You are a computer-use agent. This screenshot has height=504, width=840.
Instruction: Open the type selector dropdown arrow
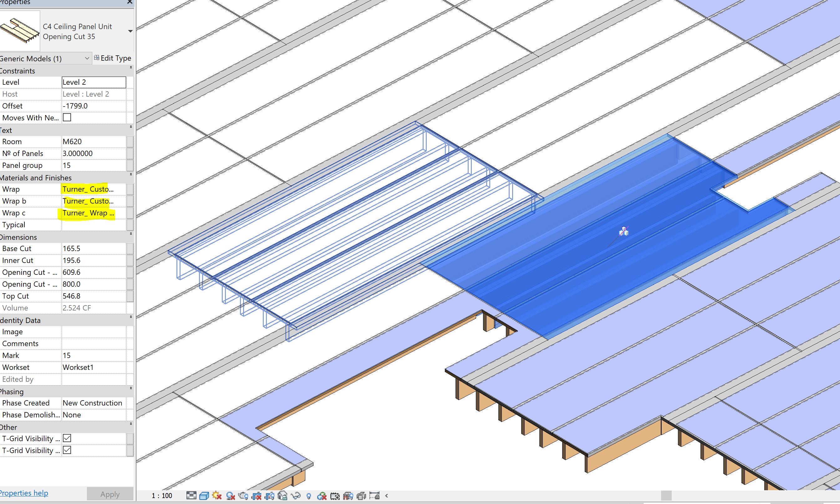tap(130, 31)
